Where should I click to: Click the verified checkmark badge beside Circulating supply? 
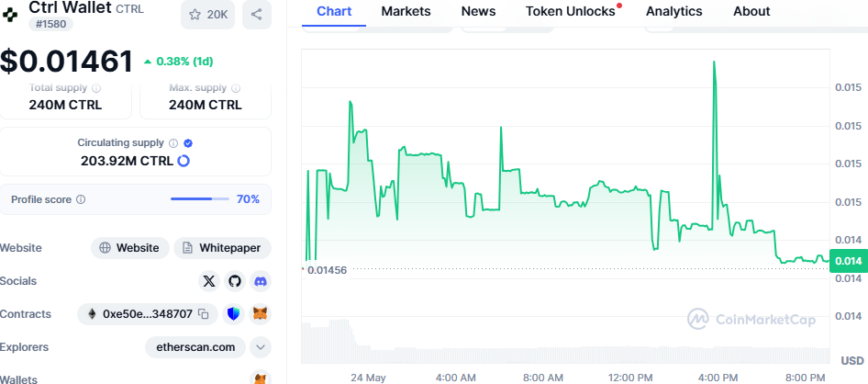188,143
